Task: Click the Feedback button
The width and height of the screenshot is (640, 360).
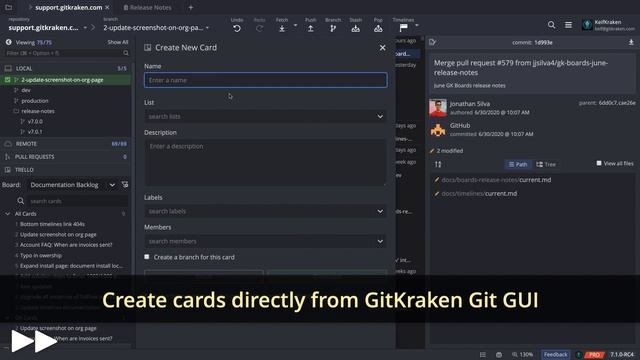Action: tap(556, 355)
